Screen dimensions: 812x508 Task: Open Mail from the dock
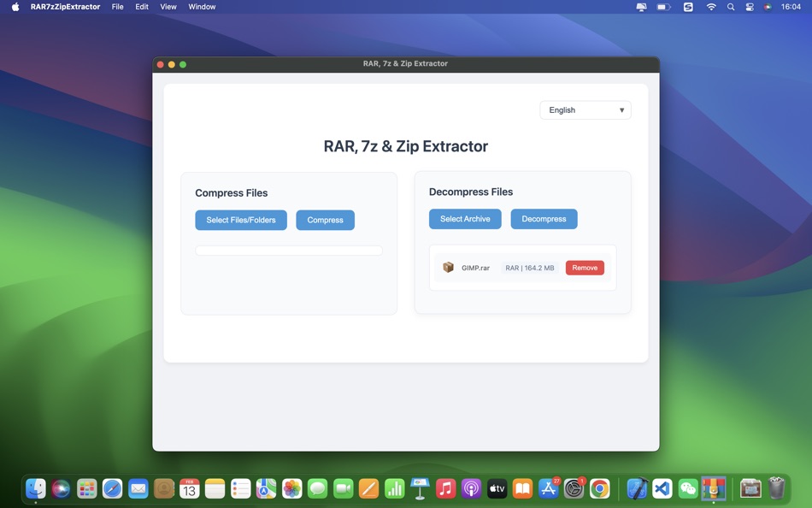point(138,488)
